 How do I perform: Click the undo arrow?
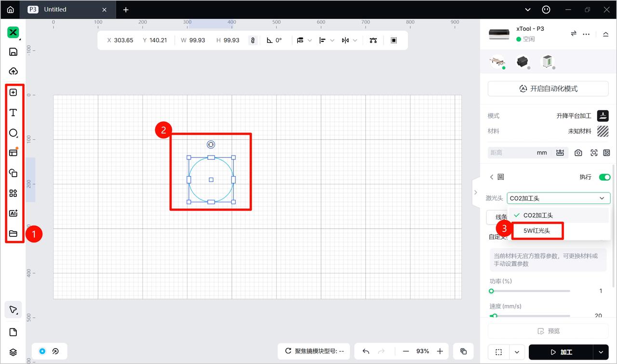point(366,351)
